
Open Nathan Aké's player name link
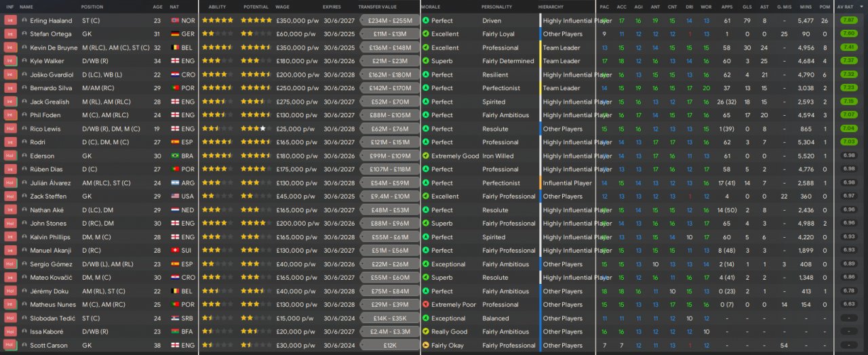coord(45,210)
